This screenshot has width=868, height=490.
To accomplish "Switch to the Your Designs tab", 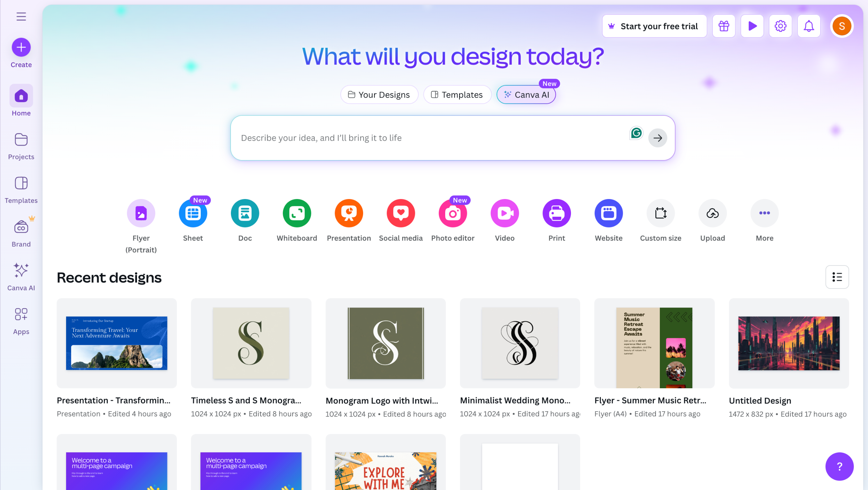I will coord(379,95).
